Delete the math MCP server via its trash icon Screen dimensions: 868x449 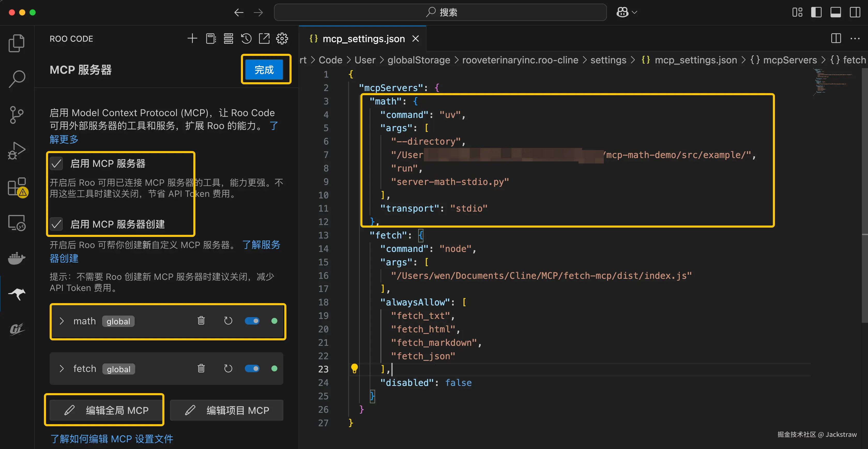pos(201,320)
